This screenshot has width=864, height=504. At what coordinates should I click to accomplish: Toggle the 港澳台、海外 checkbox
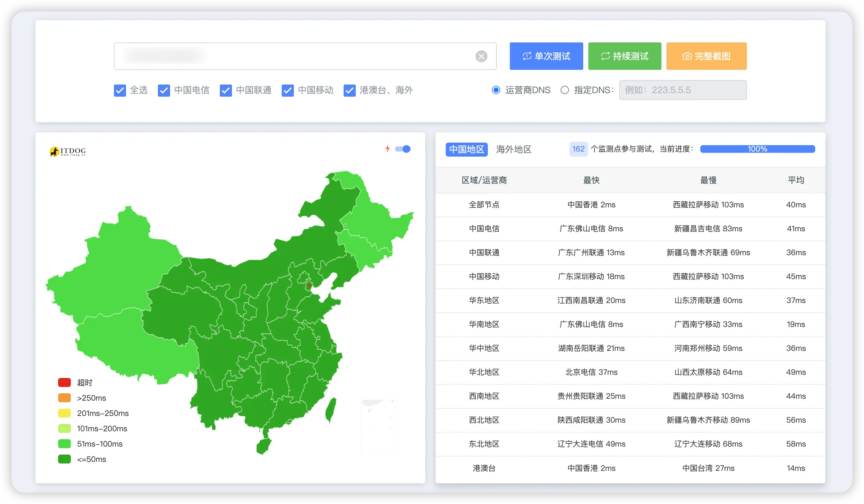[x=349, y=91]
